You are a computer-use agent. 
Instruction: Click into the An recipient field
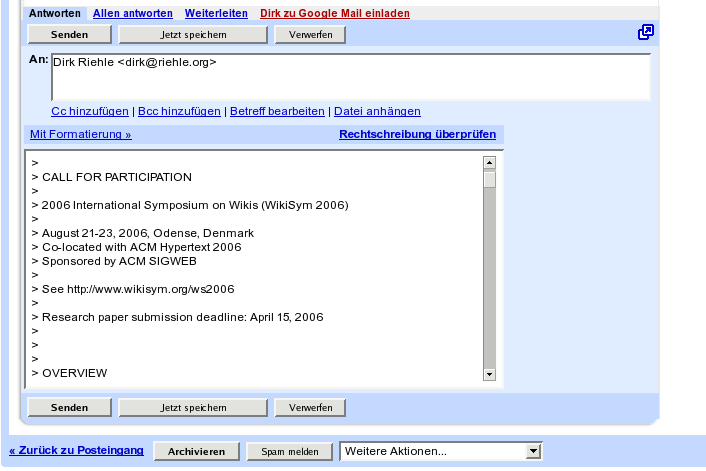coord(350,77)
